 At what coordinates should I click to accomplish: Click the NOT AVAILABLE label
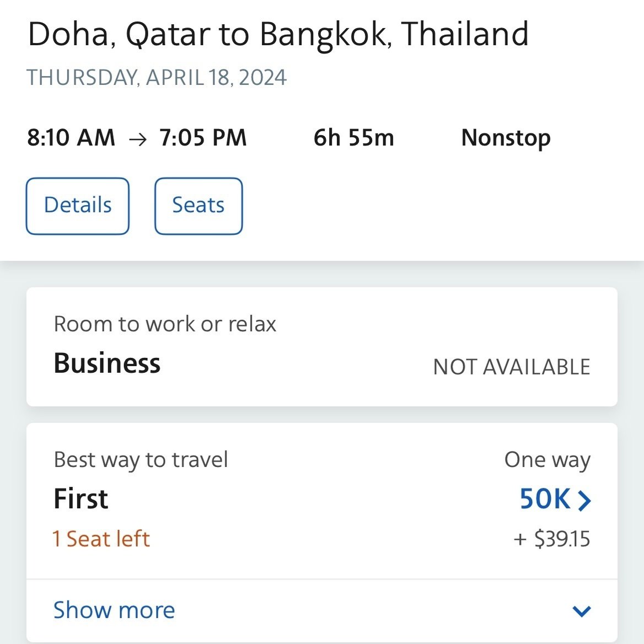(511, 367)
